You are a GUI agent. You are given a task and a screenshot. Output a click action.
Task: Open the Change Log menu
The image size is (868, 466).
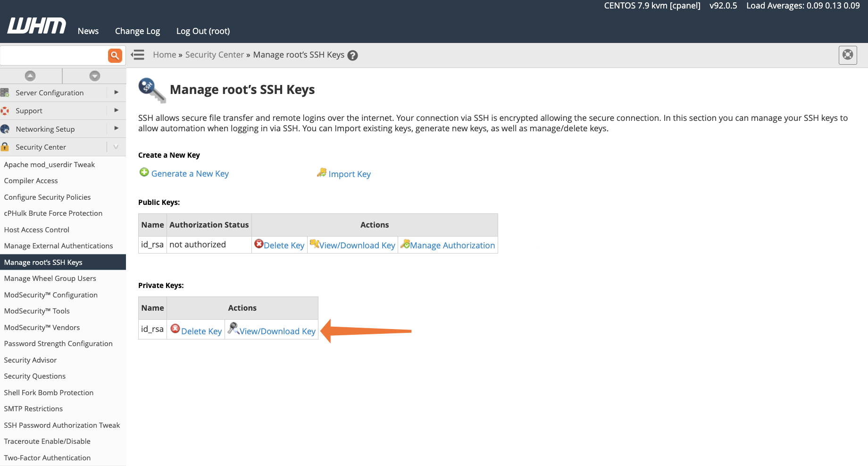tap(137, 31)
